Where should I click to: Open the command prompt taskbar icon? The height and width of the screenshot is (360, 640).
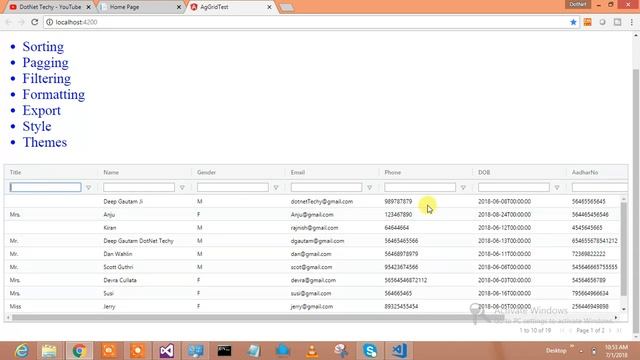point(224,351)
